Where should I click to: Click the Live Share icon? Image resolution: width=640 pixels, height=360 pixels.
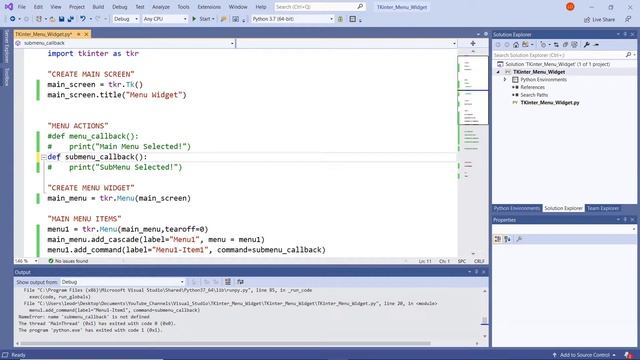point(587,19)
